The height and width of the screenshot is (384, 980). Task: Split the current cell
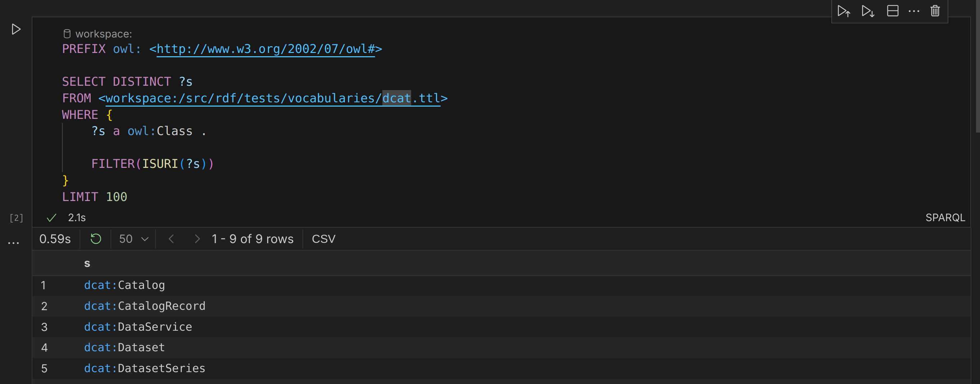(x=893, y=11)
